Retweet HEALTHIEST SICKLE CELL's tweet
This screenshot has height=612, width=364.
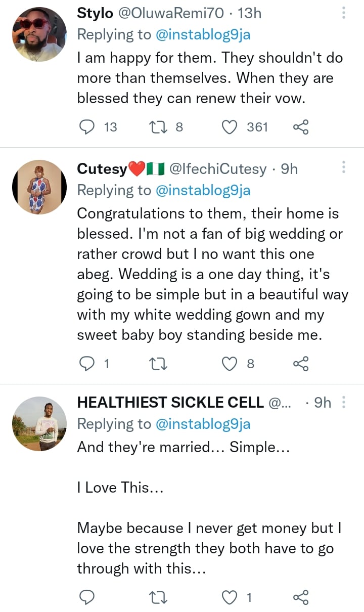160,597
